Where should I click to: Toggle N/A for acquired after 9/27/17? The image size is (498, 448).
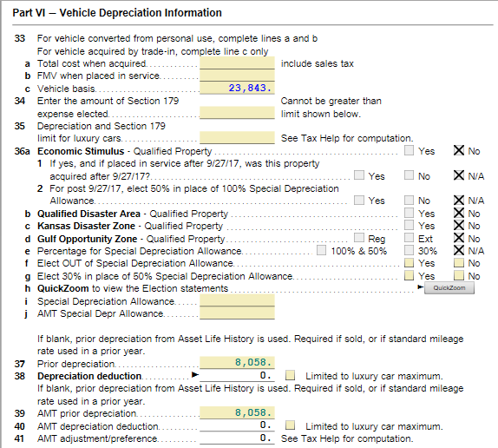click(459, 175)
